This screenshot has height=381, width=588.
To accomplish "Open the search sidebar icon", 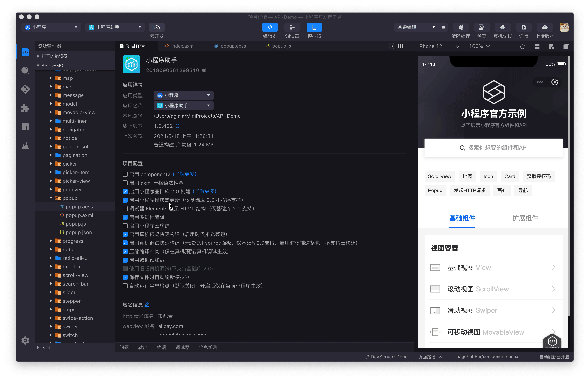I will point(25,71).
